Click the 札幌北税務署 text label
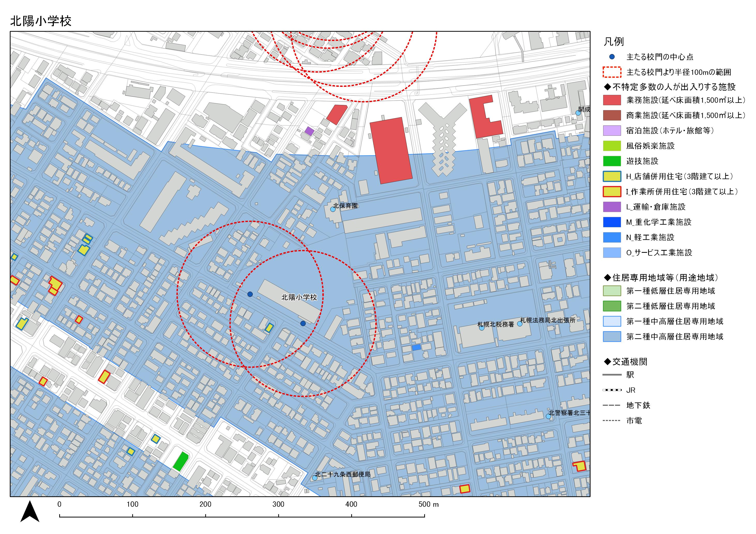 496,324
